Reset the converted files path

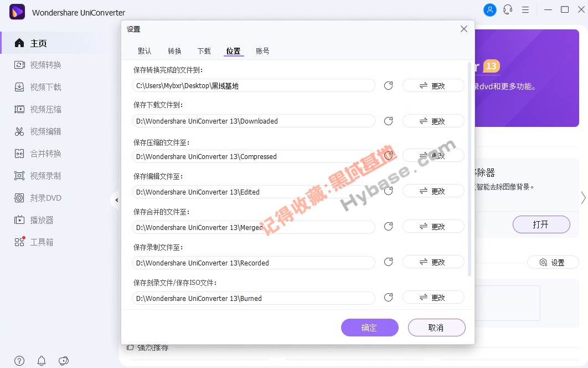tap(389, 85)
